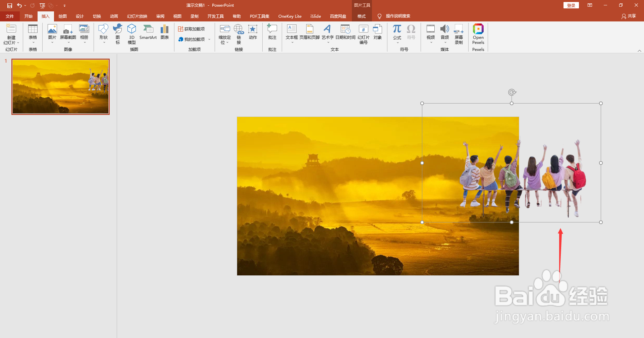644x338 pixels.
Task: Switch to the 动画 (Animations) tab
Action: coord(114,16)
